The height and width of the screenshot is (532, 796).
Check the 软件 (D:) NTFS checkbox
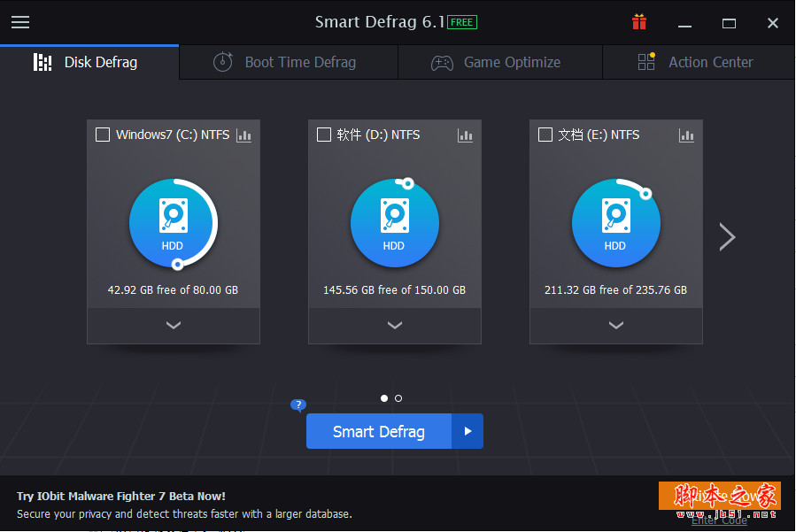click(324, 135)
